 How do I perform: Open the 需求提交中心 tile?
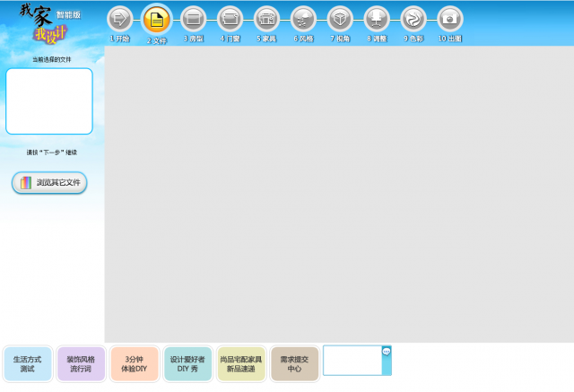tap(295, 364)
